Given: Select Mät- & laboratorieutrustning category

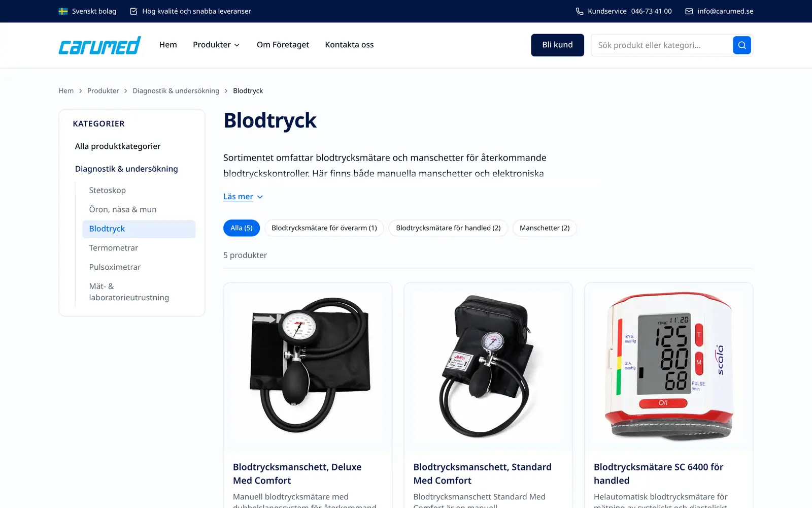Looking at the screenshot, I should tap(129, 292).
